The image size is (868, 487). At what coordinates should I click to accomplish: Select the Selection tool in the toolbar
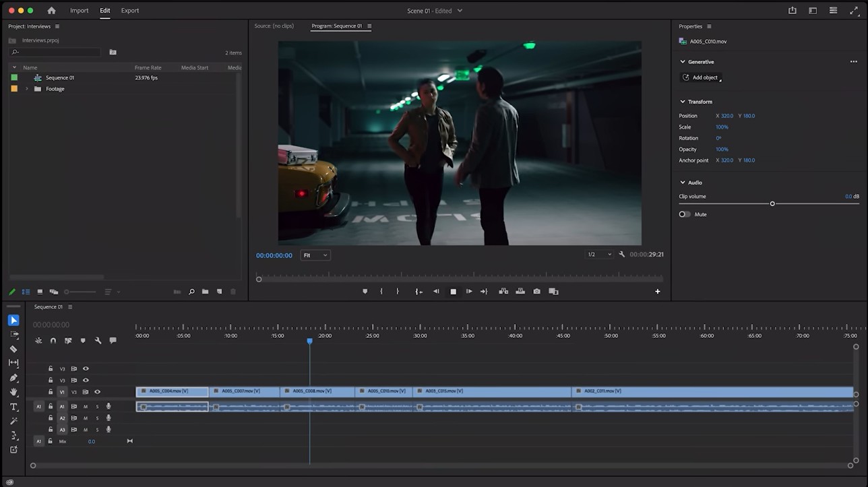13,321
